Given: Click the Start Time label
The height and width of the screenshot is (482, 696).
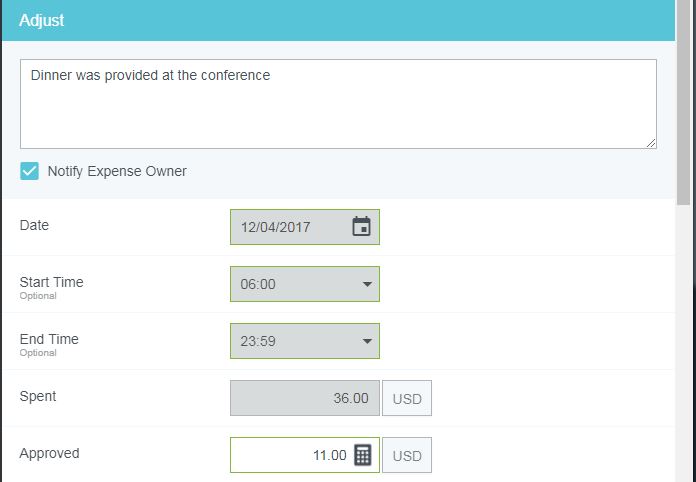Looking at the screenshot, I should coord(51,282).
